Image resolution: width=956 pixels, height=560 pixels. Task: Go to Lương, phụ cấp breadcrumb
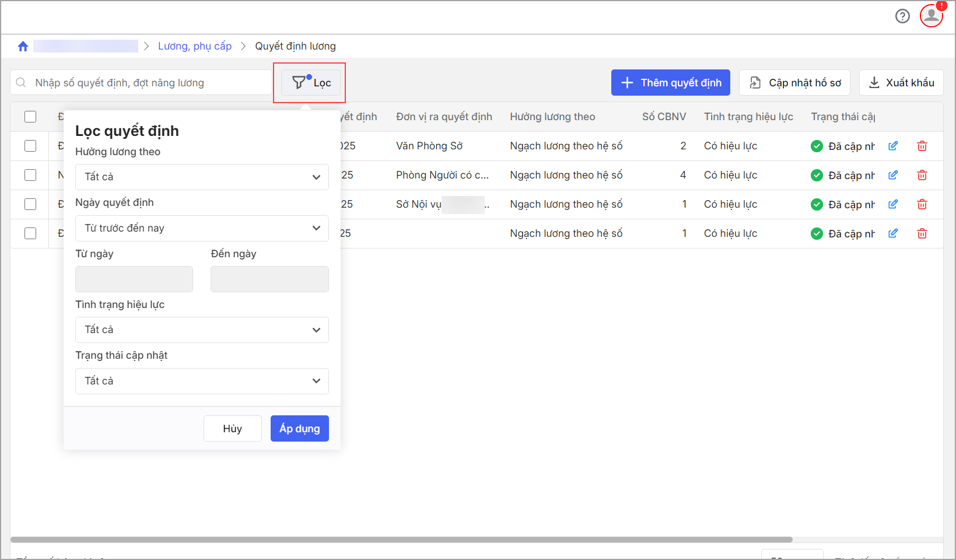(x=195, y=46)
